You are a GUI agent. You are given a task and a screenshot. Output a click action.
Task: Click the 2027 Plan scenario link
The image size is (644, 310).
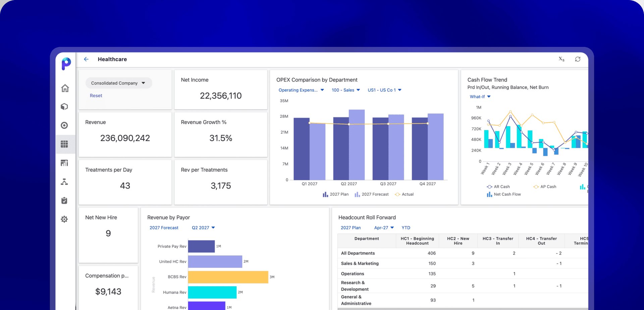(x=351, y=228)
